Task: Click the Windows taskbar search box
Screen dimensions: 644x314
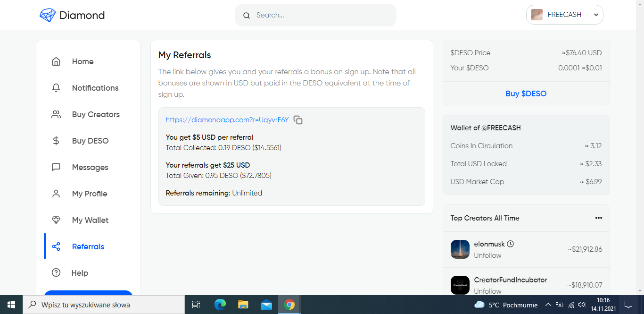Action: [x=104, y=305]
